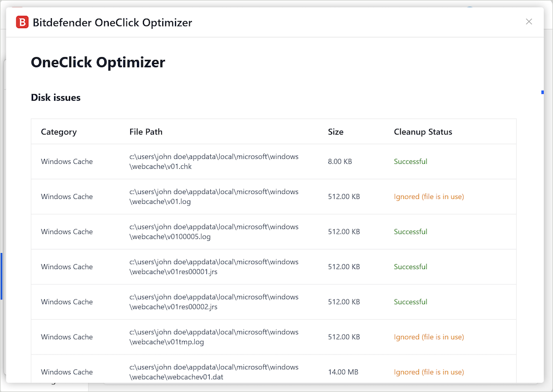Click Successful status for v0100005.log
The image size is (553, 392).
411,232
